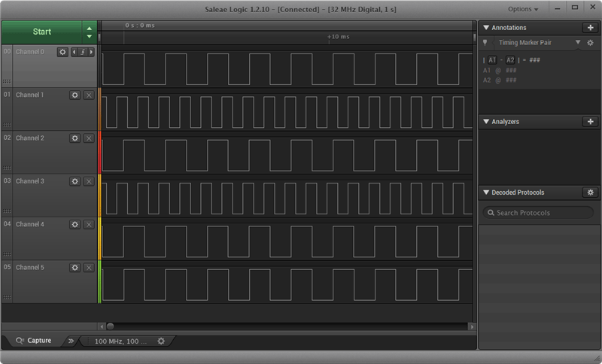Collapse the Annotations panel
602x364 pixels.
(486, 27)
